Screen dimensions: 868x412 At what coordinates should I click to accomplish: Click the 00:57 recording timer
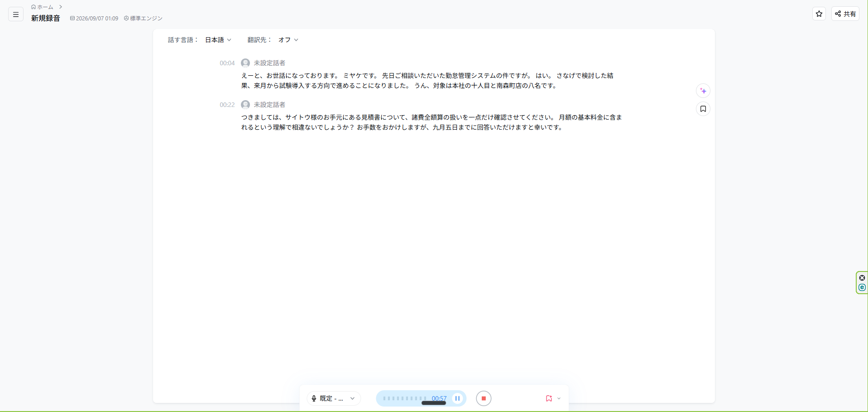coord(439,398)
